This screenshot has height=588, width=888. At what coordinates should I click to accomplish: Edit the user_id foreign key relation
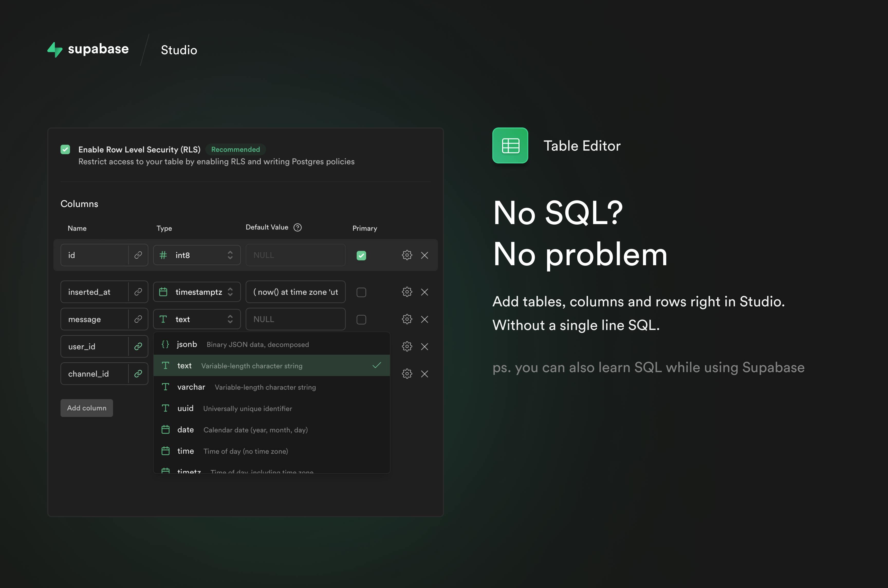tap(138, 346)
